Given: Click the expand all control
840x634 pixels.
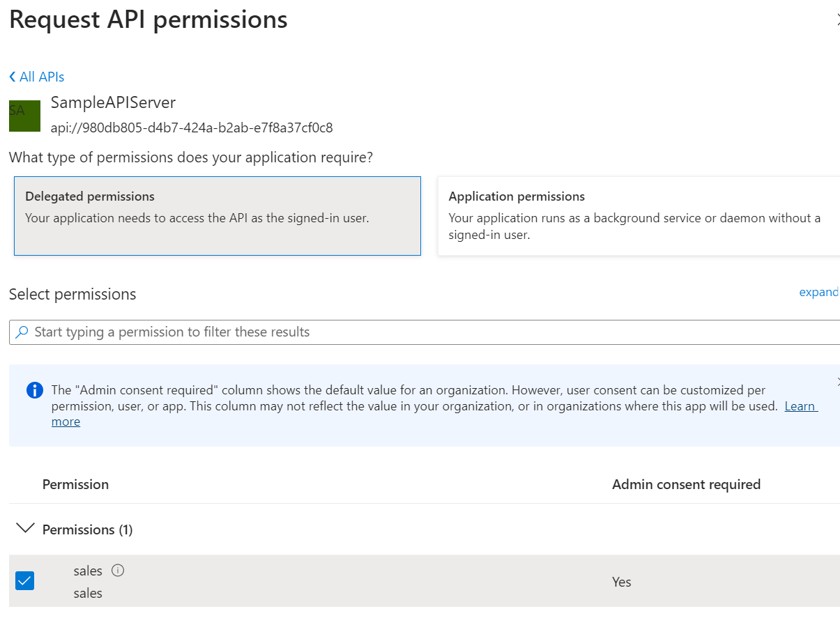Looking at the screenshot, I should 819,292.
